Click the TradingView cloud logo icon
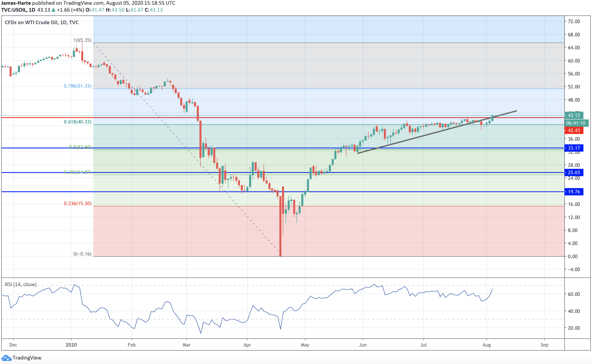 [6, 358]
